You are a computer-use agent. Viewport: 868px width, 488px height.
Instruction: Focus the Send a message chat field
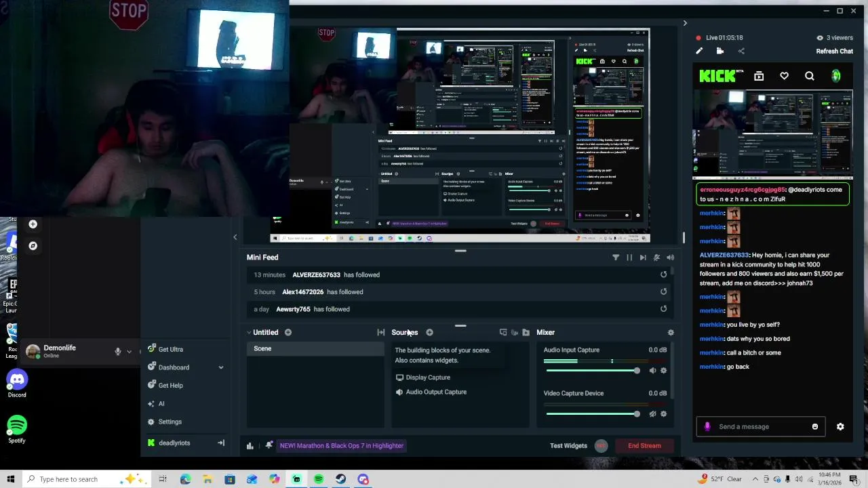[x=759, y=426]
